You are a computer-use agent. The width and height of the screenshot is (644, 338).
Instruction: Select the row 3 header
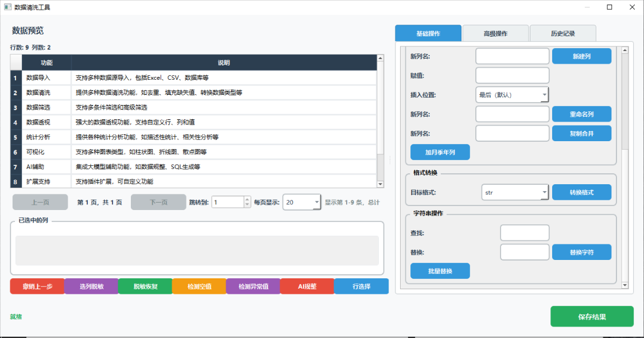pos(16,108)
